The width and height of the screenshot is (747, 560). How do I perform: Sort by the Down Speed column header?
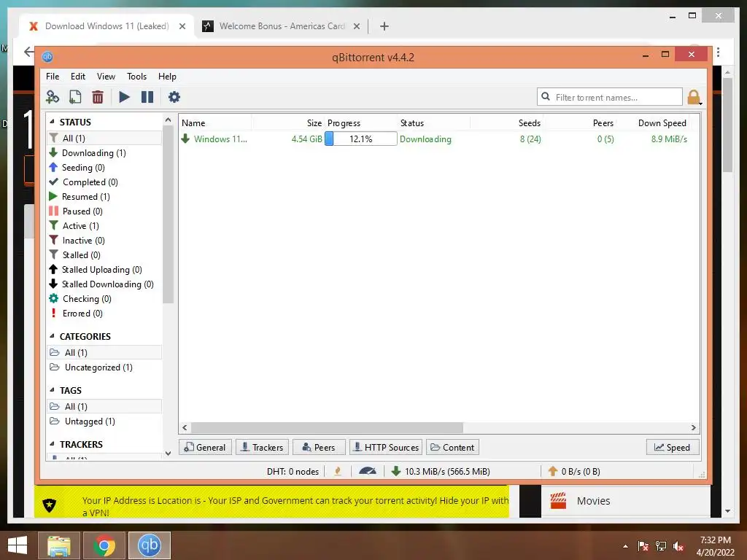pos(662,122)
